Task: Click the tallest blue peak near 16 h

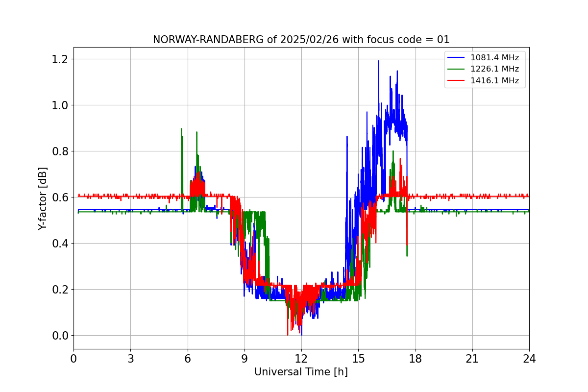Action: click(x=378, y=61)
